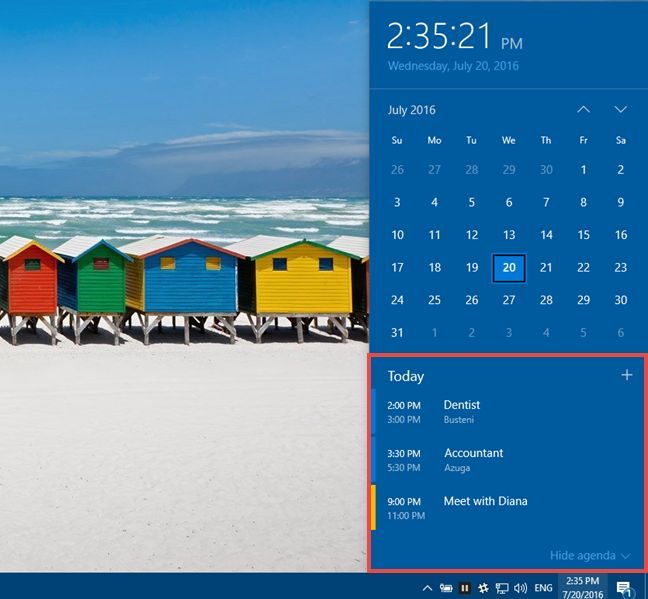Open the Meet with Diana event

tap(507, 508)
